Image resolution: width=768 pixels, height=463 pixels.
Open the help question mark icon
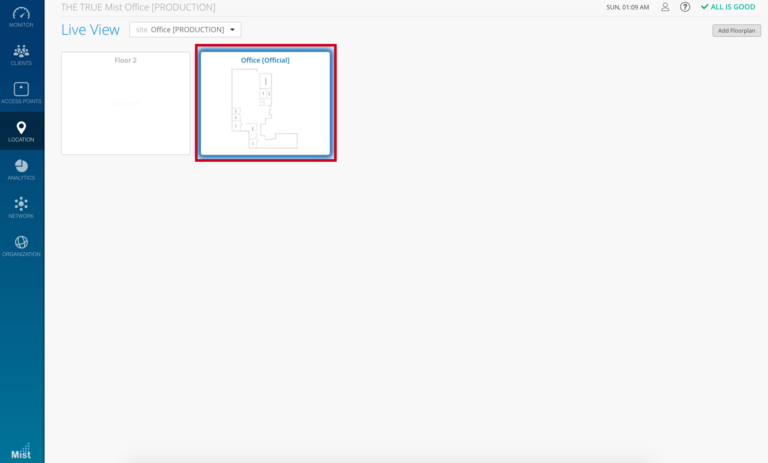685,7
